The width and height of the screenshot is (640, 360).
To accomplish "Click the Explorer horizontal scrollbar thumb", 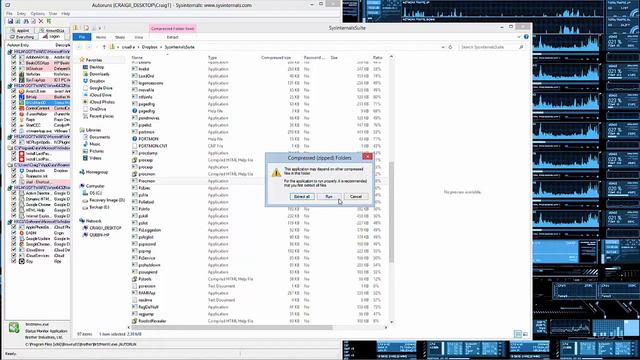I will point(233,327).
